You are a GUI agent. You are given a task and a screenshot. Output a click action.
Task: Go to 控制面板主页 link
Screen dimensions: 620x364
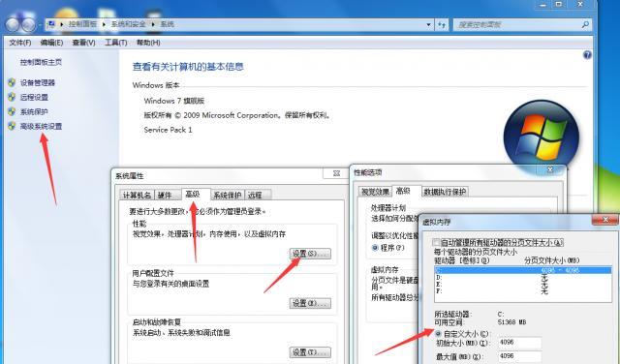click(41, 63)
